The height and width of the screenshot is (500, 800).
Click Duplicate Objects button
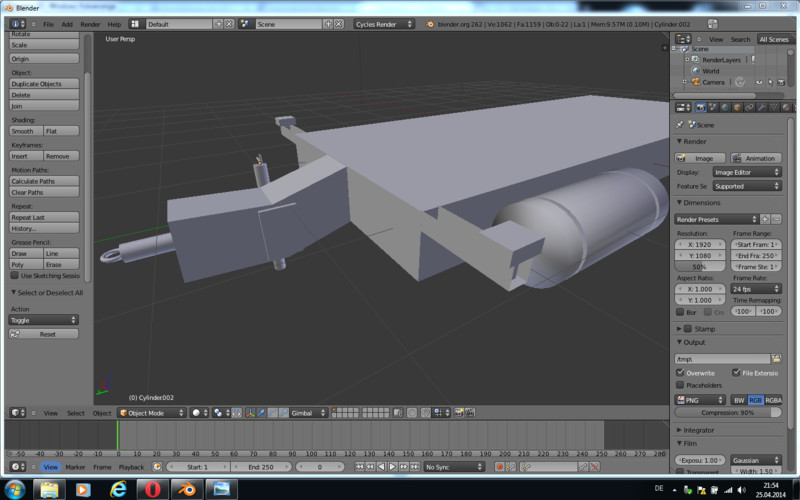pos(44,84)
